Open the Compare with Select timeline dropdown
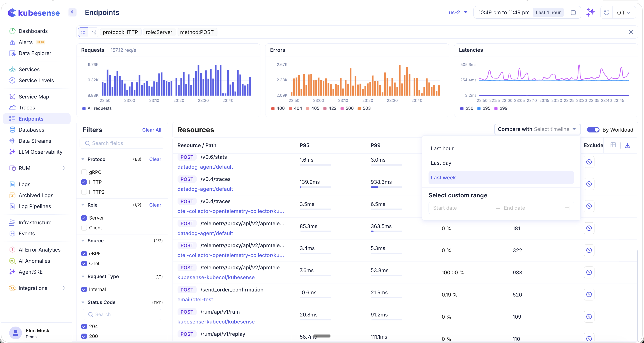The height and width of the screenshot is (343, 644). pos(537,129)
